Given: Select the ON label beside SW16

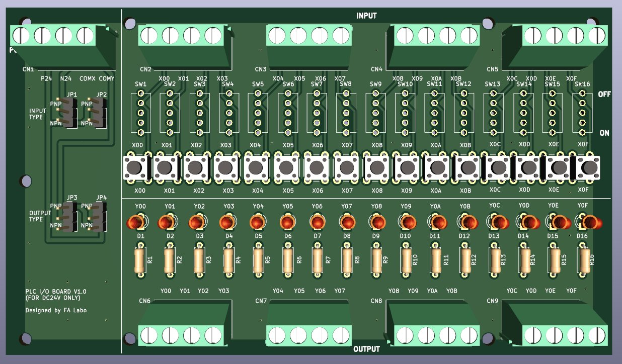Looking at the screenshot, I should tap(604, 133).
